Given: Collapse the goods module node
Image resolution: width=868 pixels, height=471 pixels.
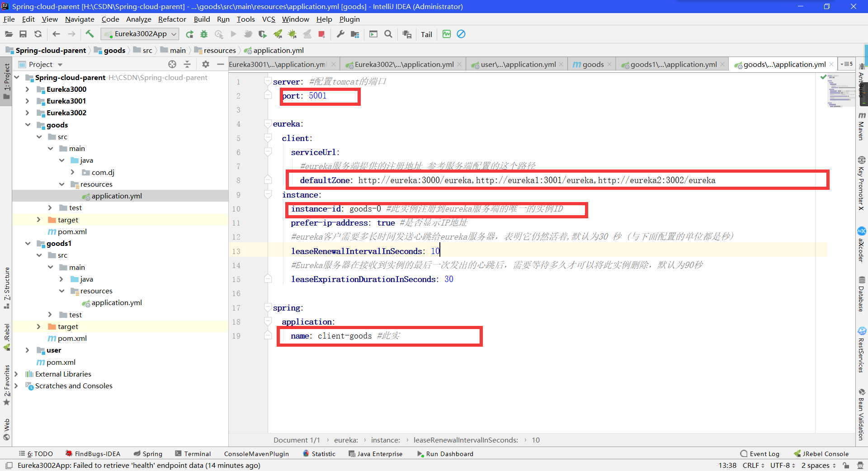Looking at the screenshot, I should pyautogui.click(x=28, y=125).
